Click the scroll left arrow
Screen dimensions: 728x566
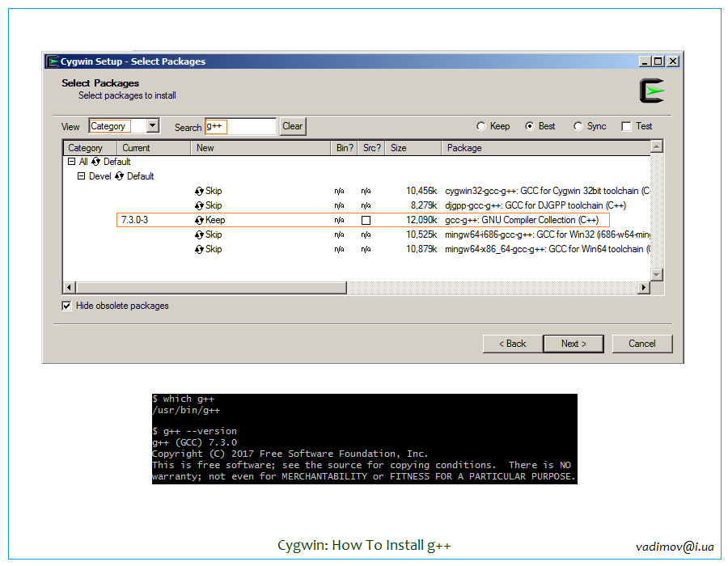pyautogui.click(x=70, y=288)
